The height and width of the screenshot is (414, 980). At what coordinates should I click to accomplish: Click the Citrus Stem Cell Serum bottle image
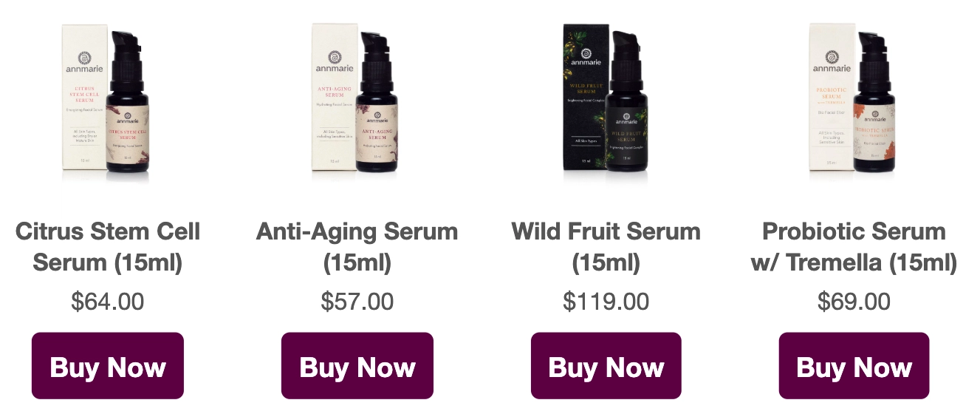point(129,103)
